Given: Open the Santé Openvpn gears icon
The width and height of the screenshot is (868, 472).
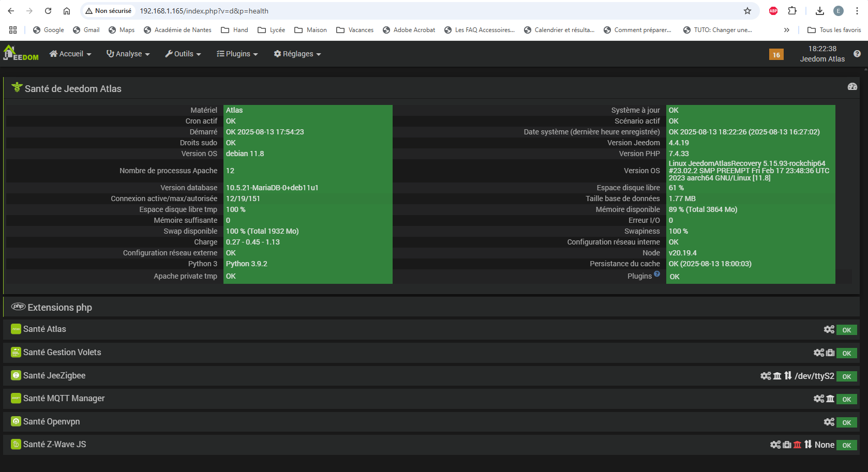Looking at the screenshot, I should 829,422.
